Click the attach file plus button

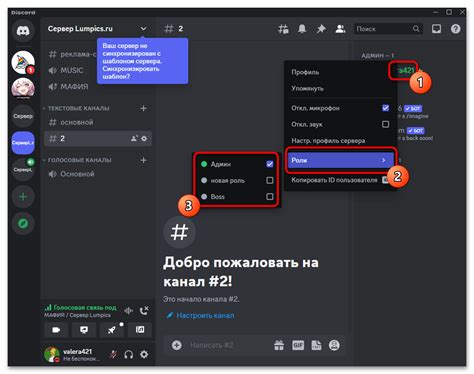point(177,345)
